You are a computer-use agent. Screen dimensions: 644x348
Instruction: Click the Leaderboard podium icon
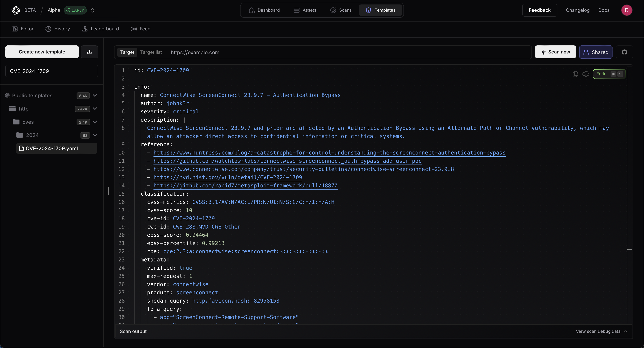85,29
